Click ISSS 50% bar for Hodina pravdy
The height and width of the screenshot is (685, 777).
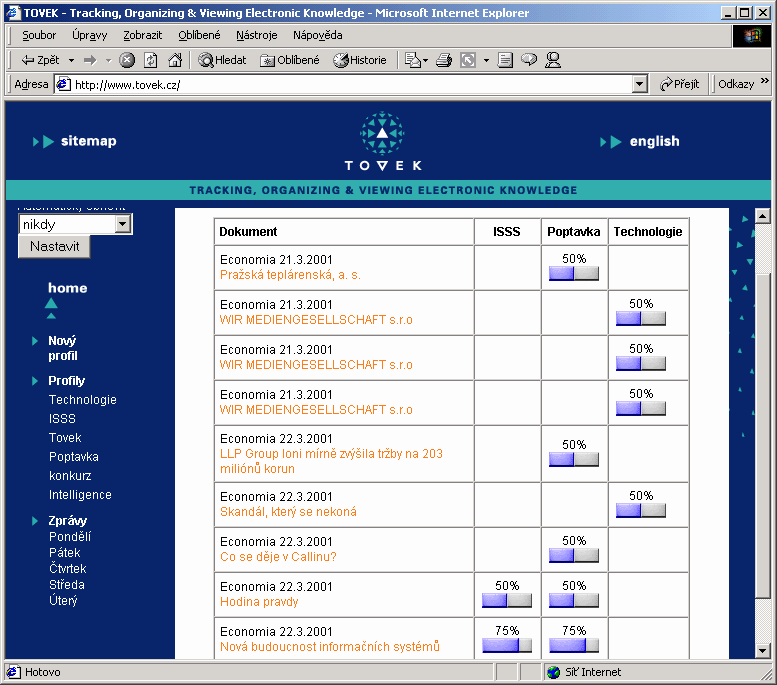click(507, 600)
